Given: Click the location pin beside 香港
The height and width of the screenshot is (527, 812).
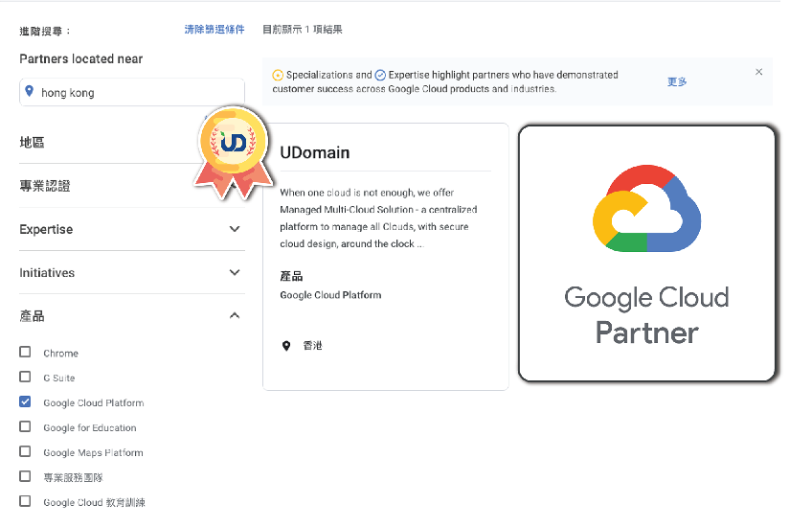Looking at the screenshot, I should [286, 346].
